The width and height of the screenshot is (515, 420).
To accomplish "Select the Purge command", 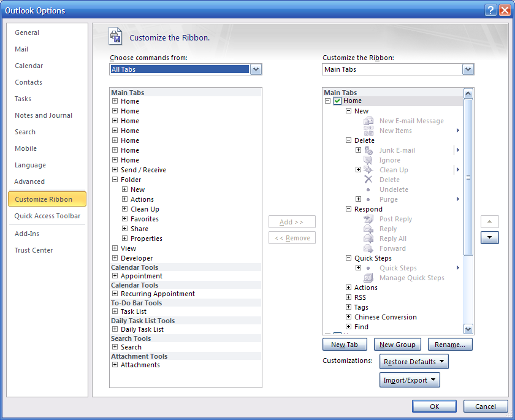I will [389, 199].
